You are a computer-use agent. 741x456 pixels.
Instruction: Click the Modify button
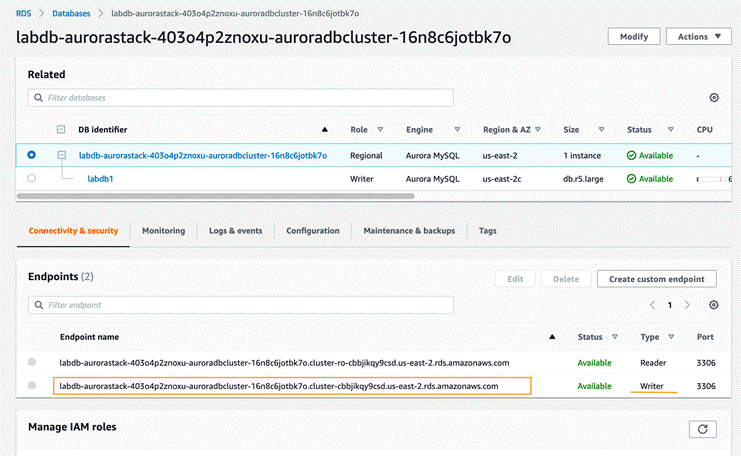[634, 36]
